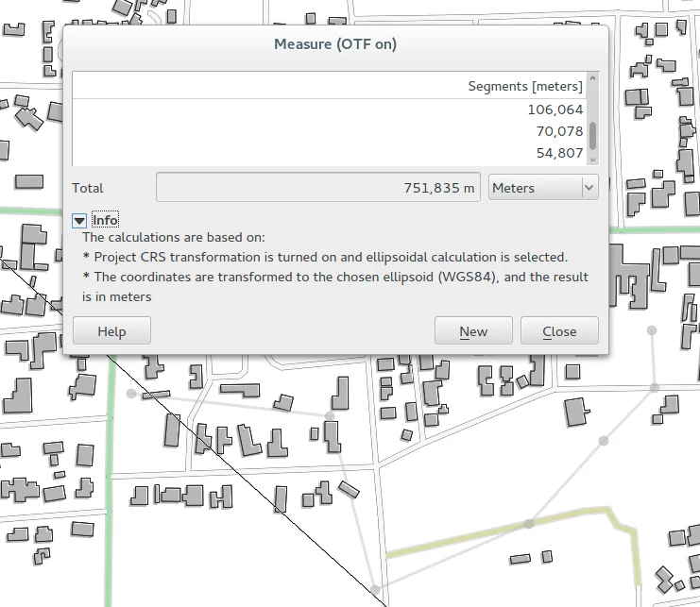Screen dimensions: 700x607
Task: Click the segments list scroll-up arrow
Action: (x=592, y=79)
